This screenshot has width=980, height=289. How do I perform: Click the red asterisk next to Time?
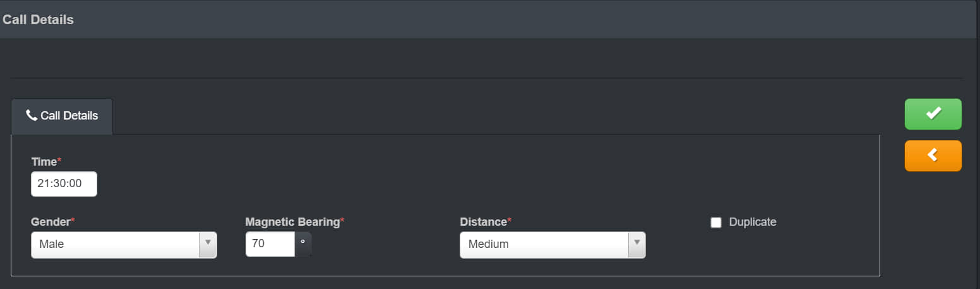[59, 160]
